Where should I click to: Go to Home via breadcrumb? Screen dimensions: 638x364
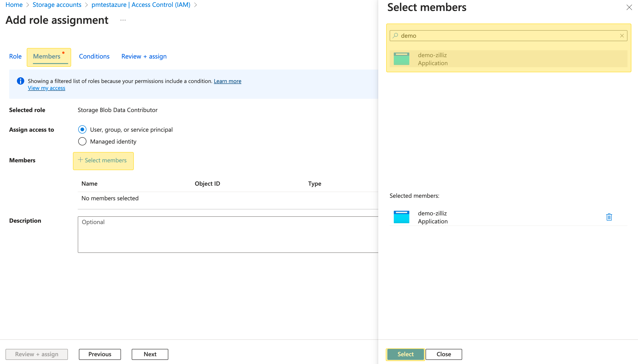tap(14, 5)
